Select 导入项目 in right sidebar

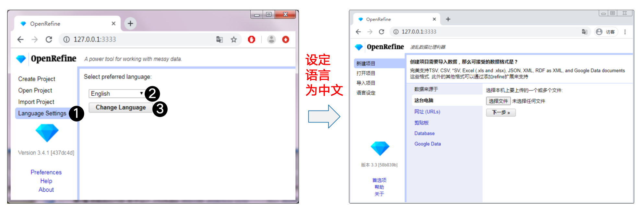pyautogui.click(x=366, y=83)
